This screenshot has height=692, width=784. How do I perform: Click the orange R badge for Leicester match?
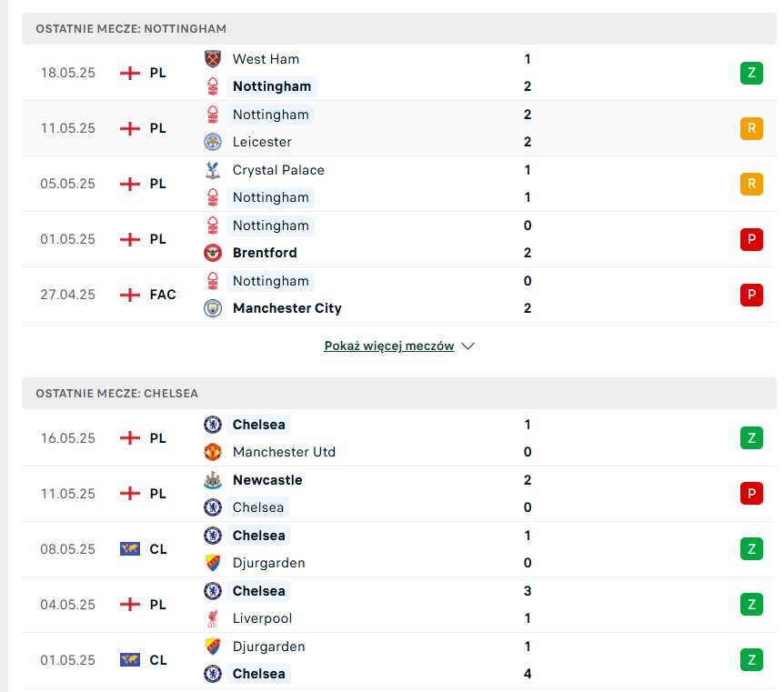pos(751,128)
